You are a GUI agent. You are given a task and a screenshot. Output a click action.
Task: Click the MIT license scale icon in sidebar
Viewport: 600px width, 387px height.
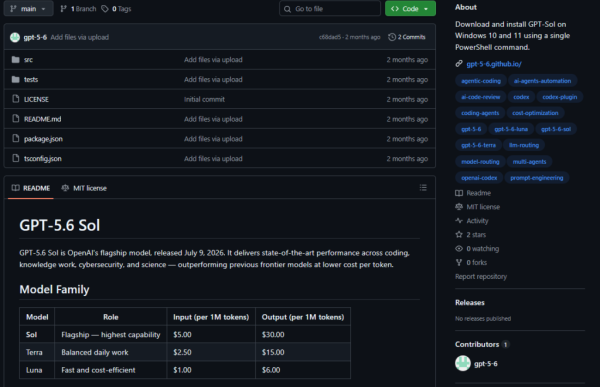coord(459,207)
